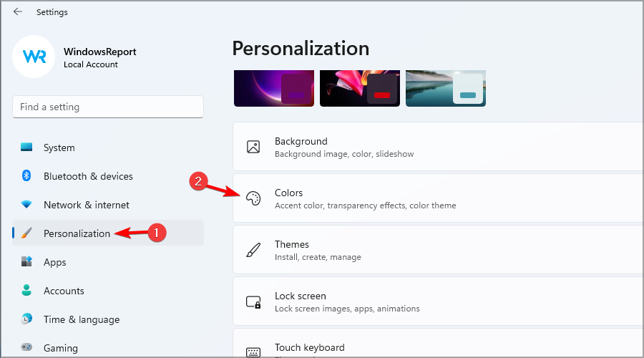The width and height of the screenshot is (644, 358).
Task: Select the purple glow theme thumbnail
Action: pos(274,88)
